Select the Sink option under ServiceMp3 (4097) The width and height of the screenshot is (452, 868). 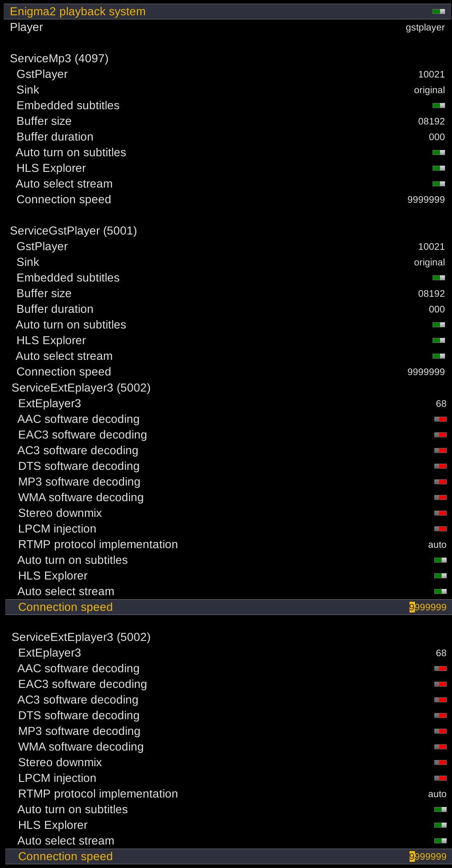pos(429,90)
